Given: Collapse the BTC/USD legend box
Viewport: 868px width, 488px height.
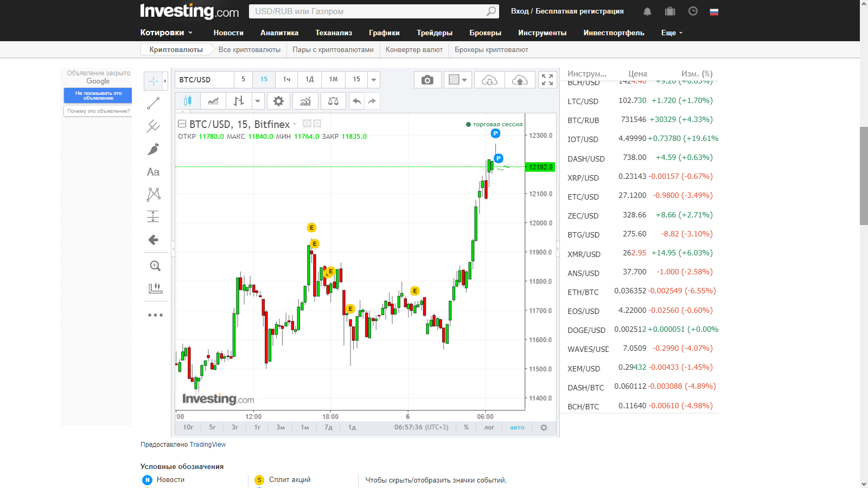Looking at the screenshot, I should pyautogui.click(x=182, y=124).
